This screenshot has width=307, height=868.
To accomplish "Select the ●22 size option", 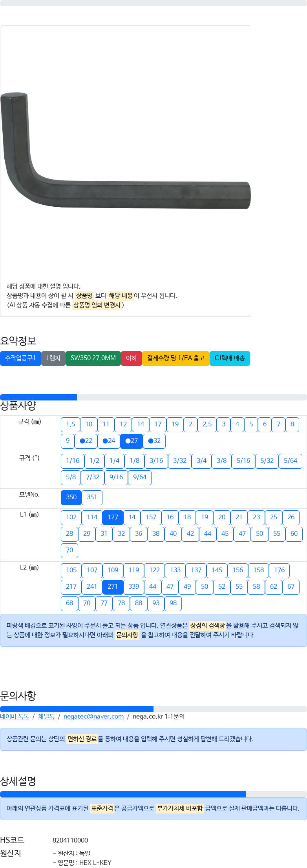I will point(86,441).
